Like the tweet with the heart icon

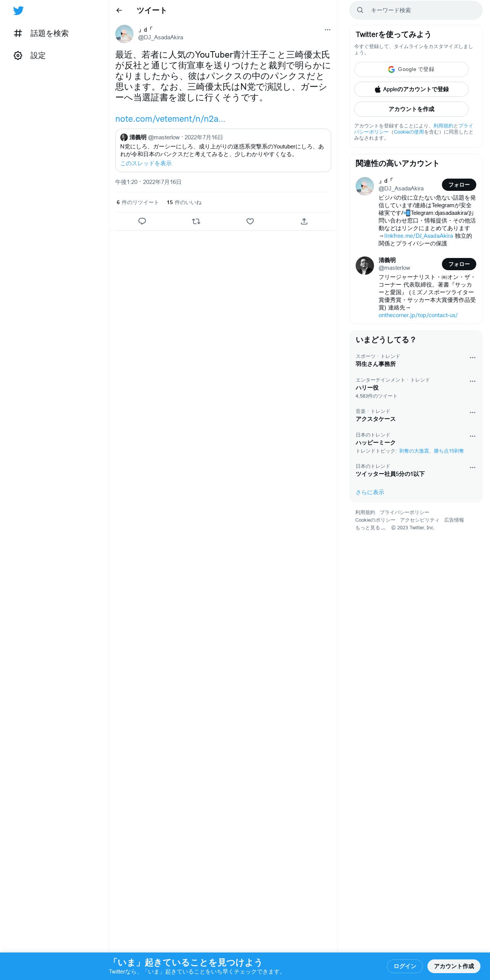point(250,221)
